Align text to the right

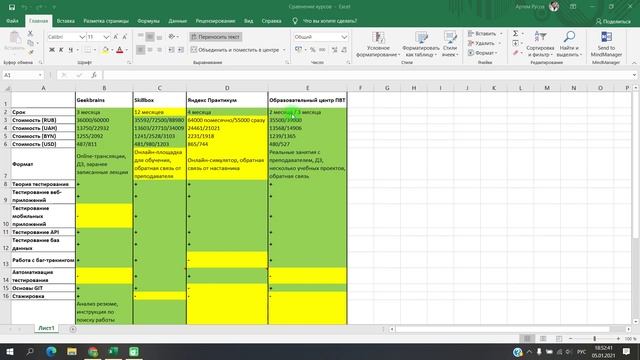[159, 50]
